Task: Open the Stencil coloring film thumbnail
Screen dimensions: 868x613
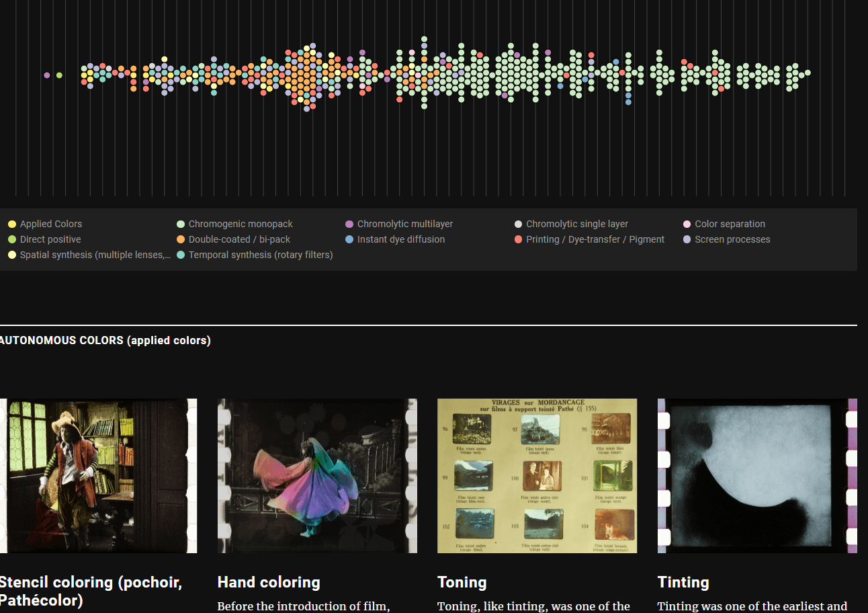Action: (98, 476)
